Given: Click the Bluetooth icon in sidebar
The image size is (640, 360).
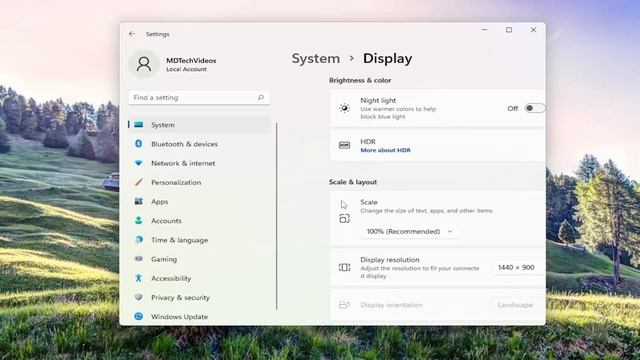Looking at the screenshot, I should (139, 144).
